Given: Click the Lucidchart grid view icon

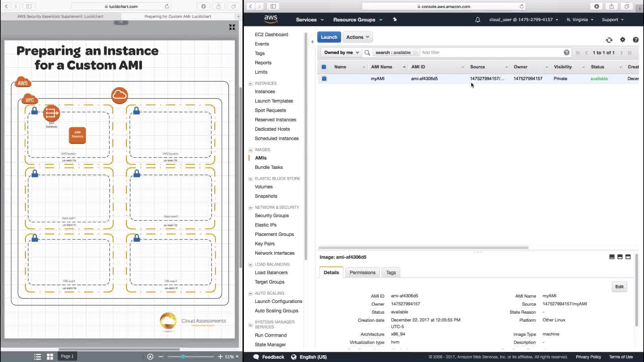Looking at the screenshot, I should coord(50,357).
